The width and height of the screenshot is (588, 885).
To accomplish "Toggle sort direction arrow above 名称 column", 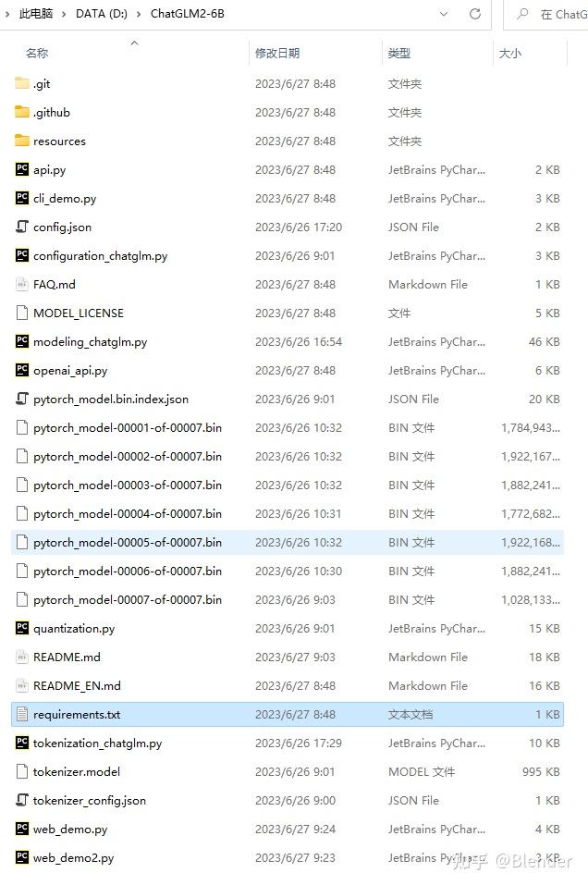I will point(134,43).
